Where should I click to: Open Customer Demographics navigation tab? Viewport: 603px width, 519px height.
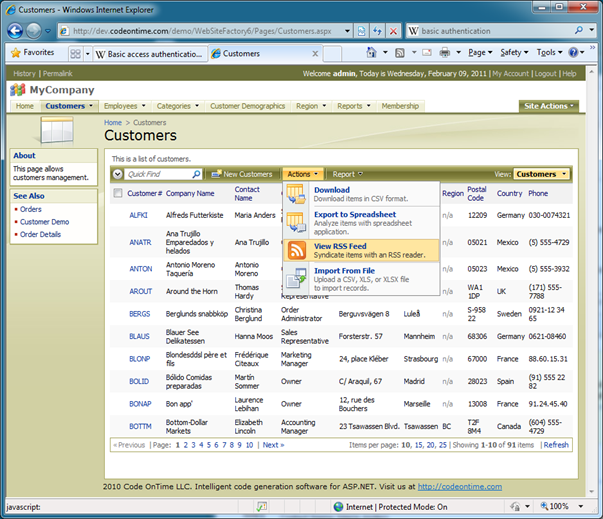[x=247, y=106]
